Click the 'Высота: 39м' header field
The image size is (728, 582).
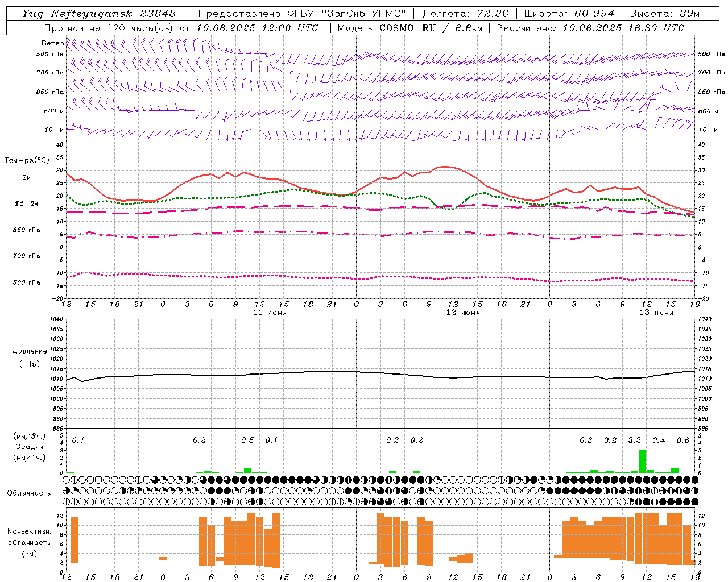coord(664,14)
